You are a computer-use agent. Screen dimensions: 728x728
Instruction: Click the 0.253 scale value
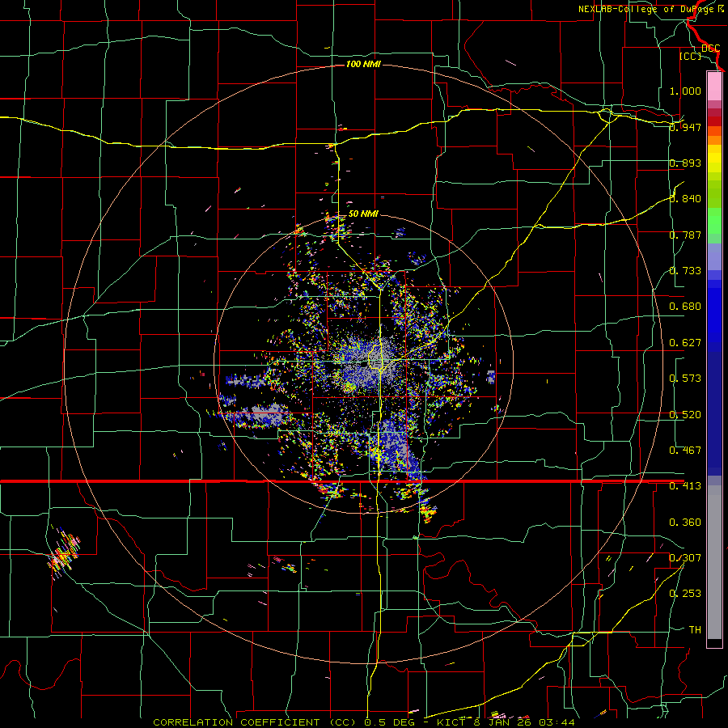(x=685, y=594)
